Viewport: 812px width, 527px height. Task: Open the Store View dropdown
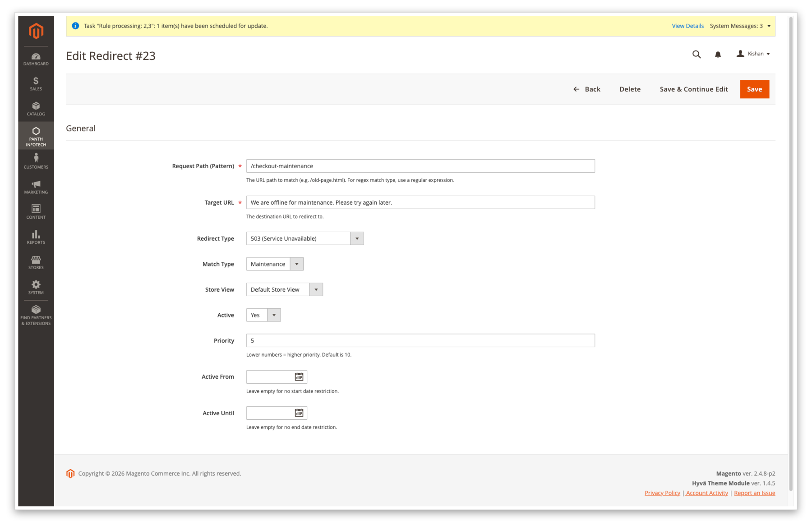click(x=316, y=289)
